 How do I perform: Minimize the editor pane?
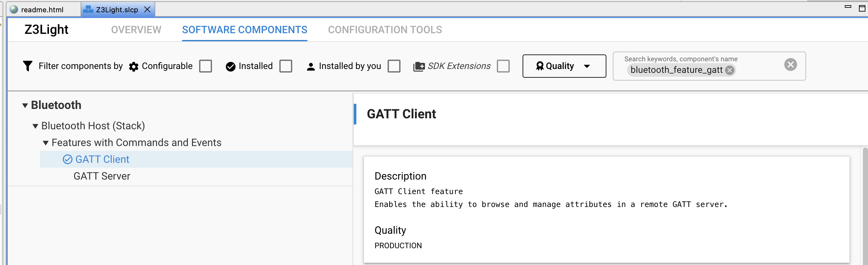[848, 7]
